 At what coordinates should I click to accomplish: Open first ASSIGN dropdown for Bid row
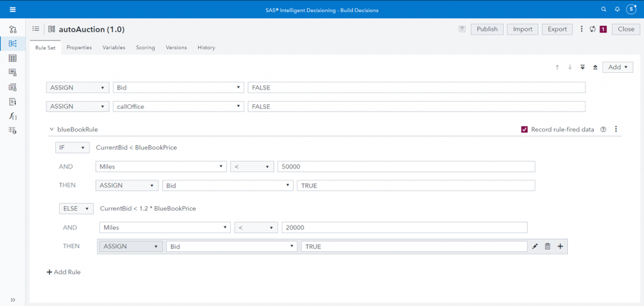[77, 88]
